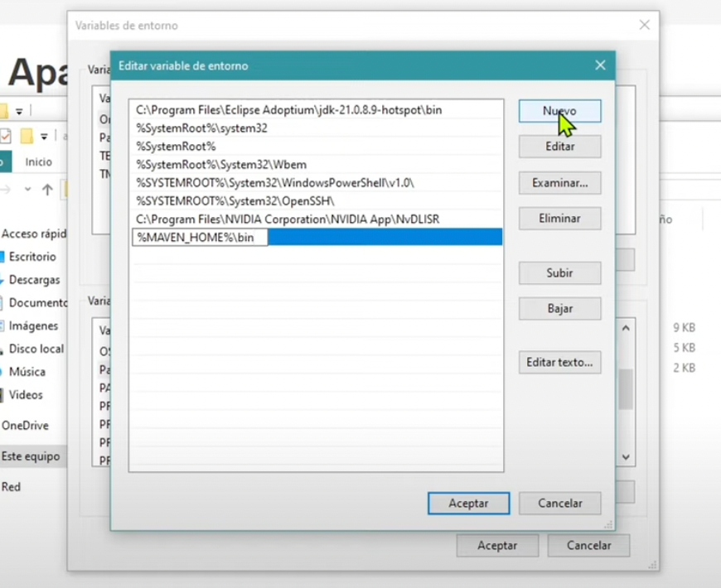Switch to the Inicio ribbon tab
Screen dimensions: 721x588
pyautogui.click(x=38, y=162)
